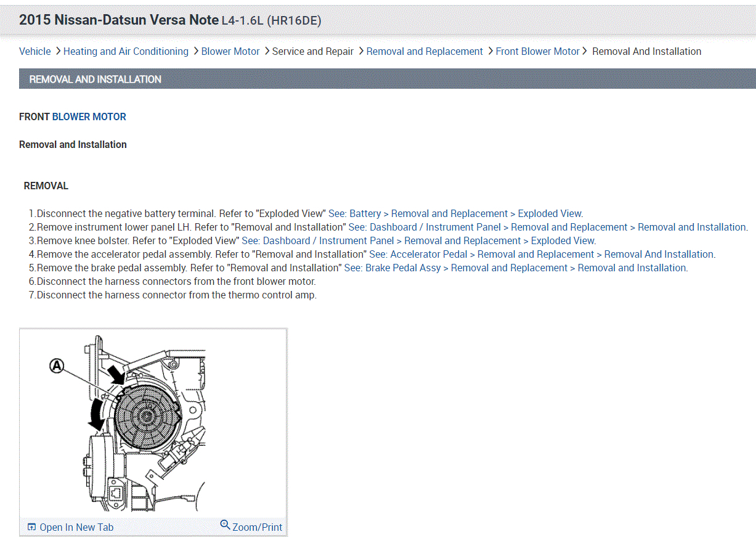Click the REMOVAL subheading
Image resolution: width=756 pixels, height=537 pixels.
(46, 186)
